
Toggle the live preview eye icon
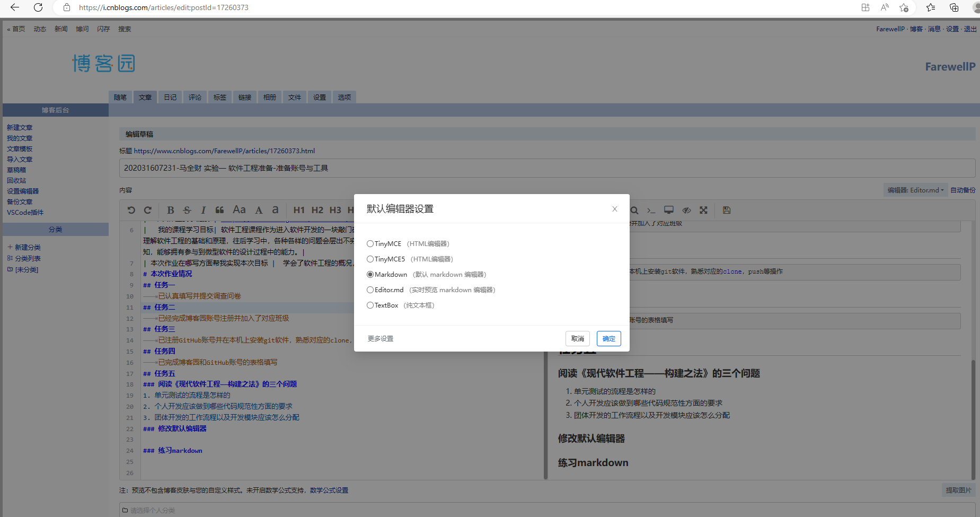[x=686, y=210]
